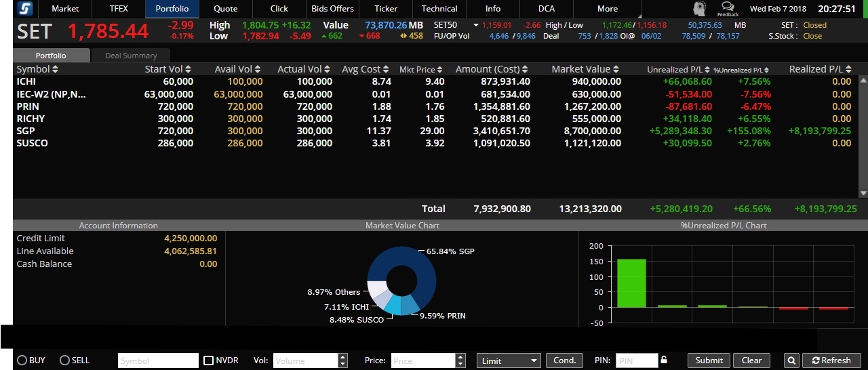The height and width of the screenshot is (370, 868).
Task: Sort by Mkt Price column
Action: 440,70
